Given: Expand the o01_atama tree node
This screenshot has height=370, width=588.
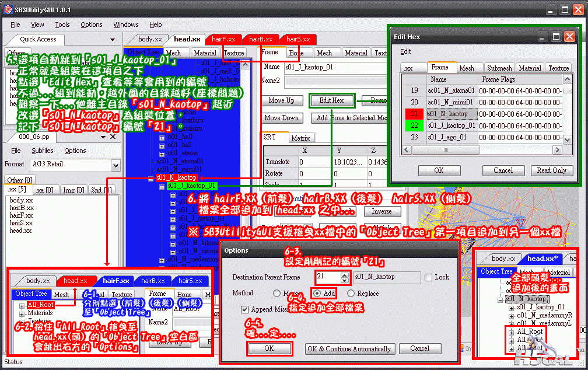Looking at the screenshot, I should click(162, 154).
